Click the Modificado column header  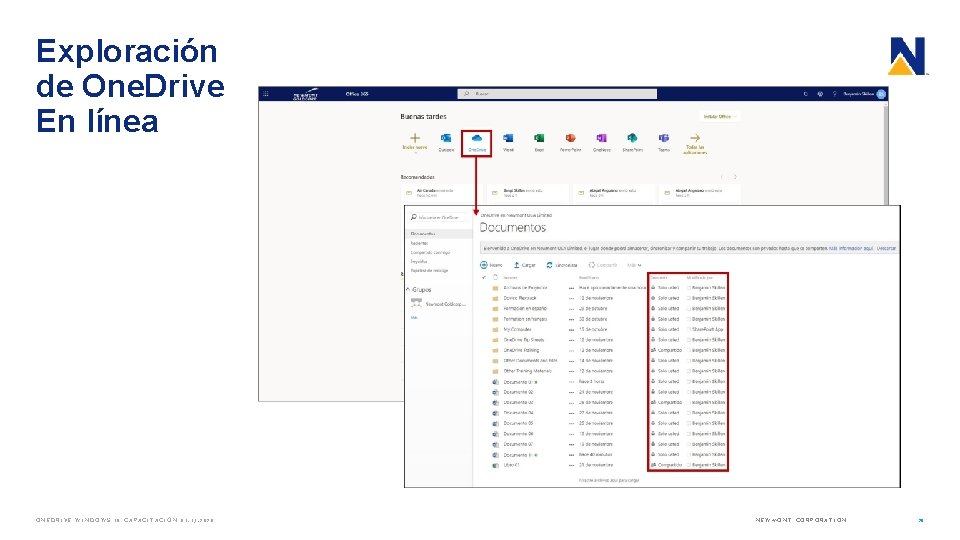[x=589, y=277]
